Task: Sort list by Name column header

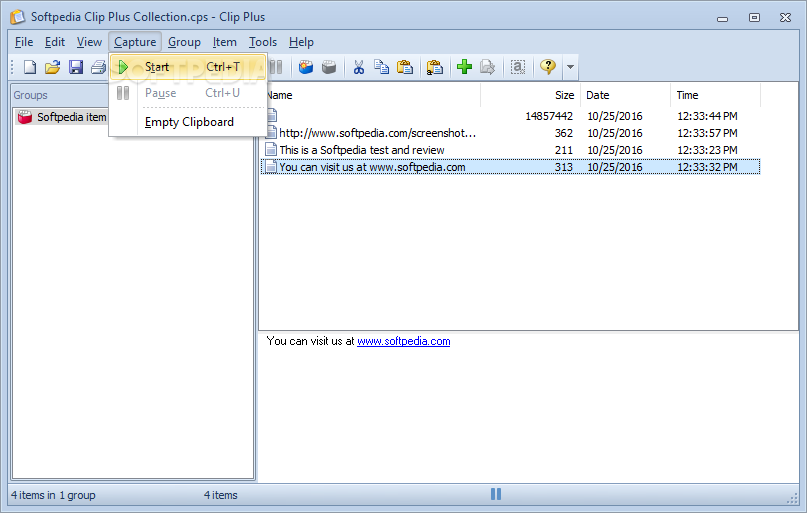Action: tap(374, 95)
